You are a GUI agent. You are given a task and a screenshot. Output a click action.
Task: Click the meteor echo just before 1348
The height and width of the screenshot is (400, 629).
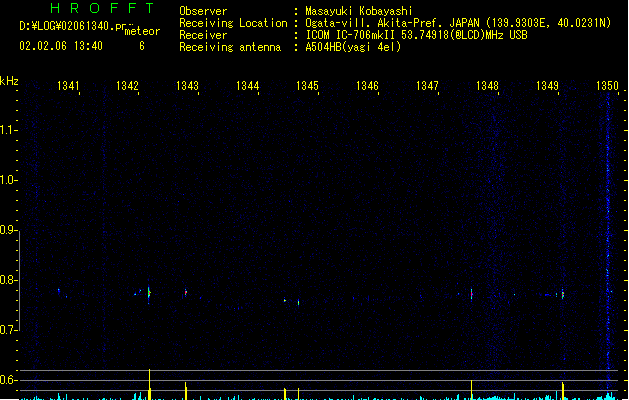(472, 294)
